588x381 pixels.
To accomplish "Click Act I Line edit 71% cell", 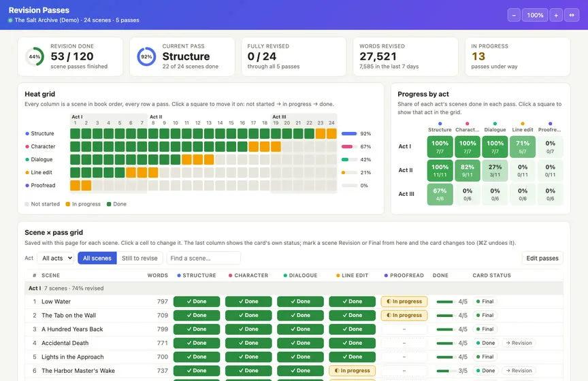I will 523,147.
